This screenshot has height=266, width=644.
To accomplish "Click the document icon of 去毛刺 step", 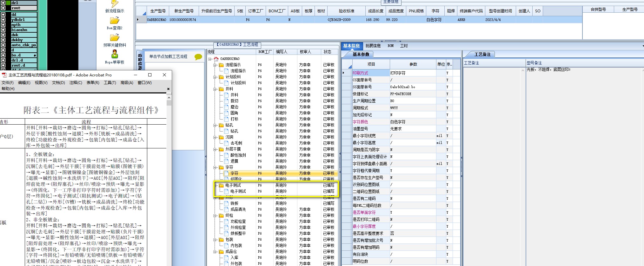I will (226, 143).
